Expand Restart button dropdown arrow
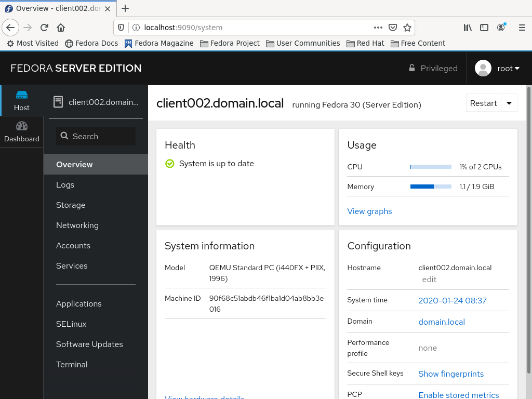This screenshot has width=532, height=399. click(509, 103)
